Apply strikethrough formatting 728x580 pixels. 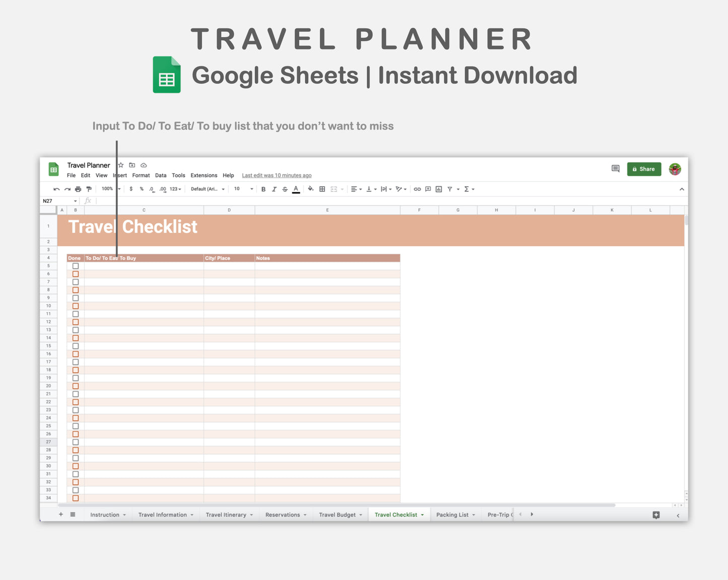(285, 189)
